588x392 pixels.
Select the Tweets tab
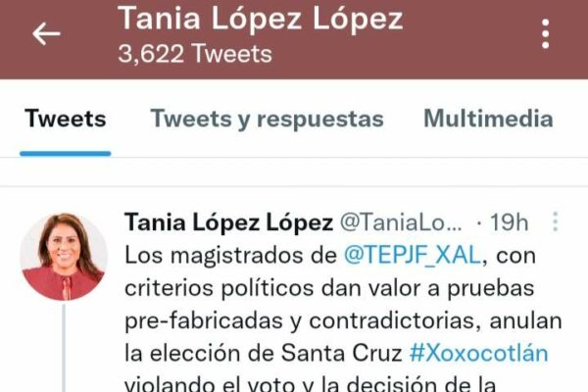coord(66,119)
